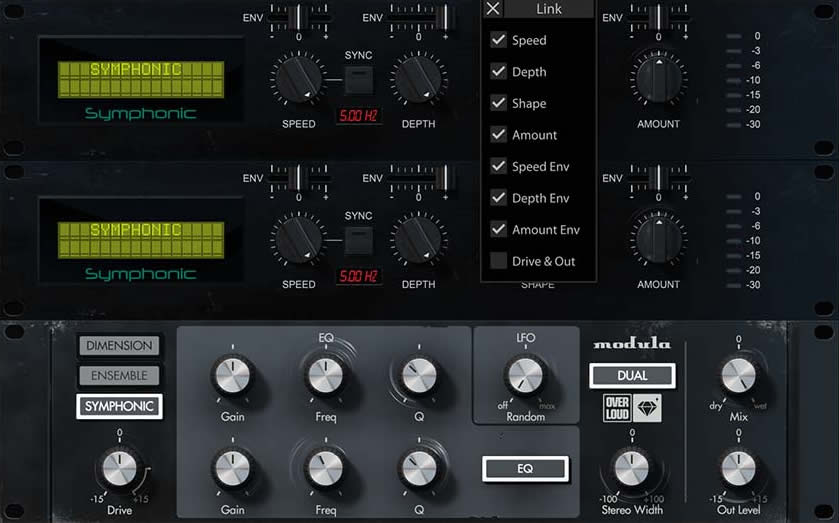The width and height of the screenshot is (839, 523).
Task: Click the upper unit amount ENV slider
Action: click(659, 18)
